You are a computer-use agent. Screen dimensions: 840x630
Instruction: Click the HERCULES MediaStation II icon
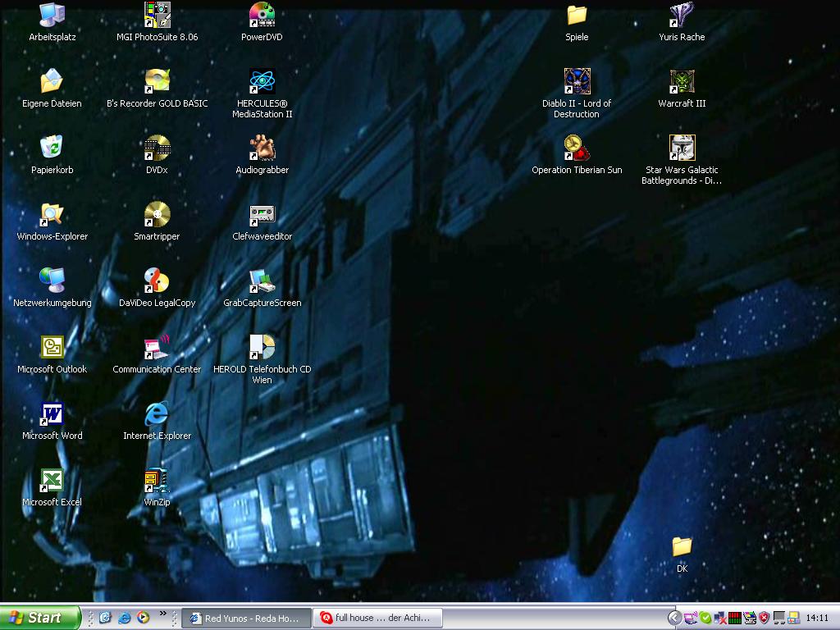pyautogui.click(x=262, y=81)
